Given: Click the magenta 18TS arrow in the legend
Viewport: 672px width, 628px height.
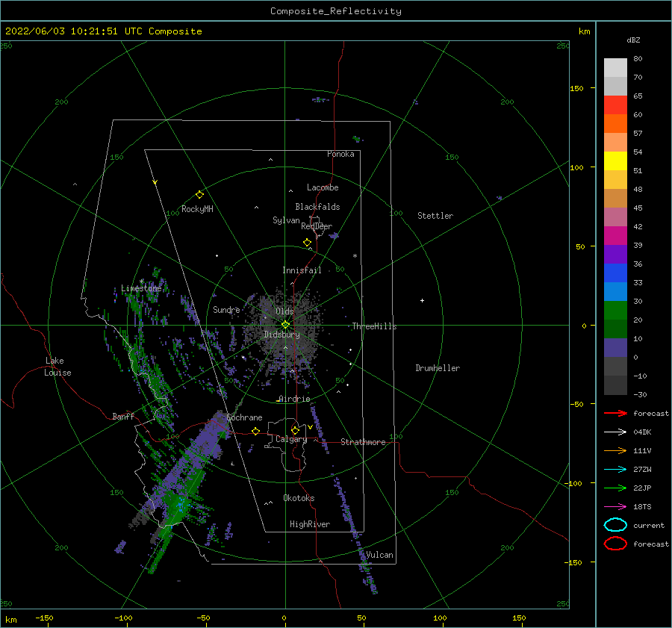Looking at the screenshot, I should tap(615, 507).
